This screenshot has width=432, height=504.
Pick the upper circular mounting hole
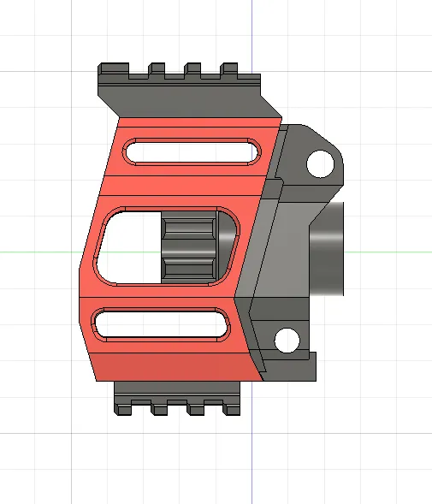click(x=321, y=164)
